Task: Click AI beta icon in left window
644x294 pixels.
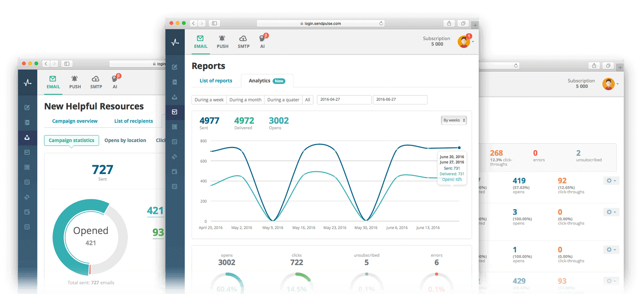Action: (x=116, y=81)
